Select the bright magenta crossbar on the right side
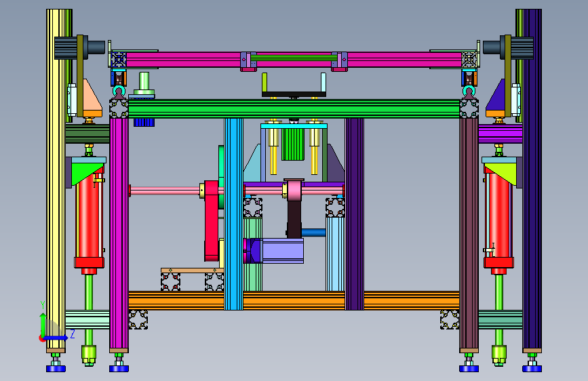The height and width of the screenshot is (381, 588). tap(501, 134)
